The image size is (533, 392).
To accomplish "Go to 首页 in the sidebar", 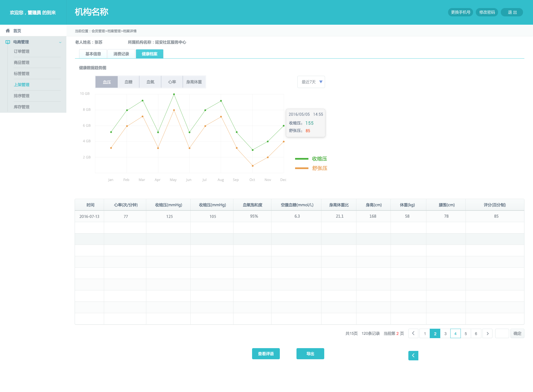I will click(17, 31).
